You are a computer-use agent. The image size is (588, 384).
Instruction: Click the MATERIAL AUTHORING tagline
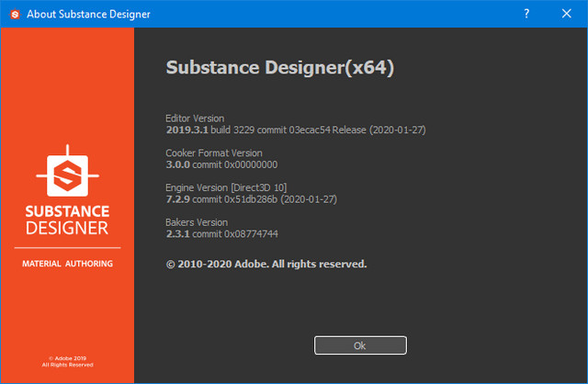click(67, 264)
